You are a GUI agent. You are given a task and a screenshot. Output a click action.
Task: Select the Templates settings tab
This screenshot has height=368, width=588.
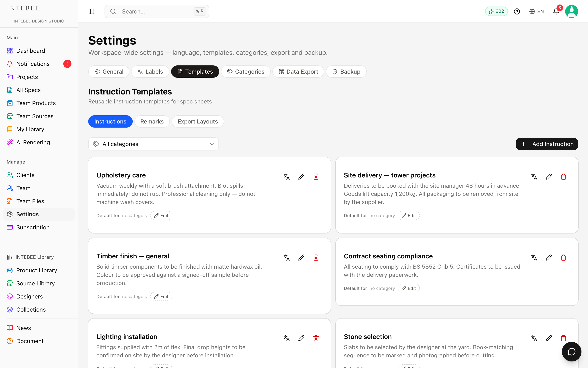195,72
